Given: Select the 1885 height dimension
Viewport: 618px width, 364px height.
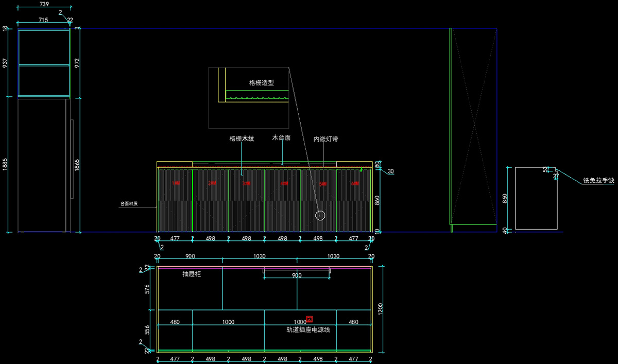Looking at the screenshot, I should (x=5, y=165).
